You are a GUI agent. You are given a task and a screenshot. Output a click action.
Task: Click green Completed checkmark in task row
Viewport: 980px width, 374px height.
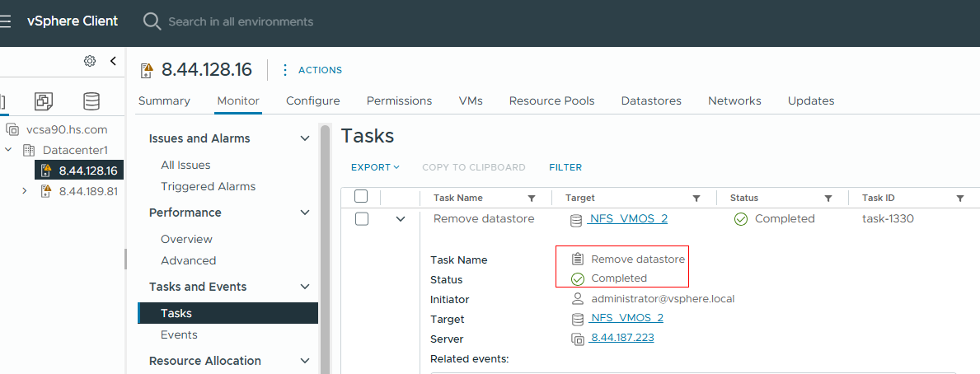[741, 219]
